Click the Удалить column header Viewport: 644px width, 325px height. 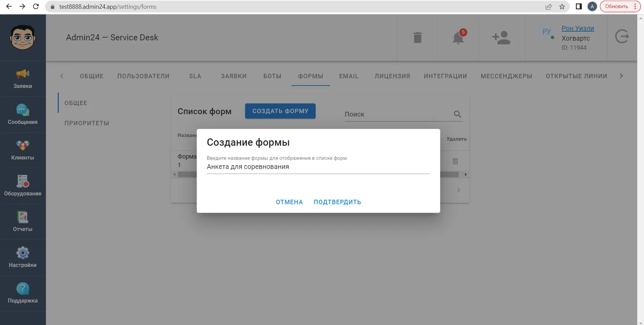click(x=457, y=139)
